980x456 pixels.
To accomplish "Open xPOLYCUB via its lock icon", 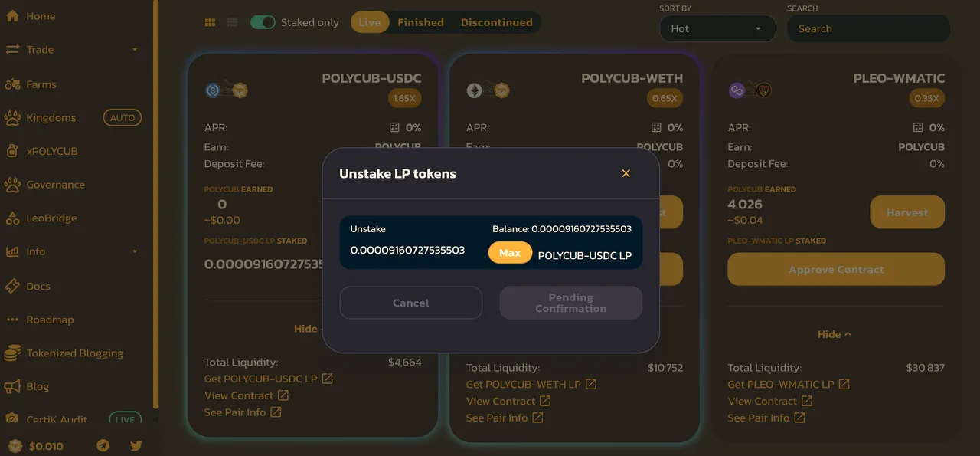I will [12, 151].
